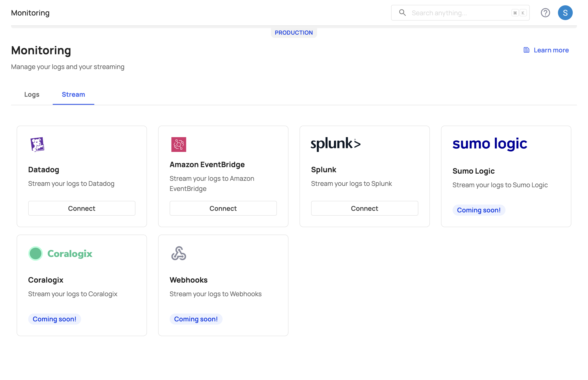Click the search input field
The width and height of the screenshot is (588, 380).
click(460, 12)
